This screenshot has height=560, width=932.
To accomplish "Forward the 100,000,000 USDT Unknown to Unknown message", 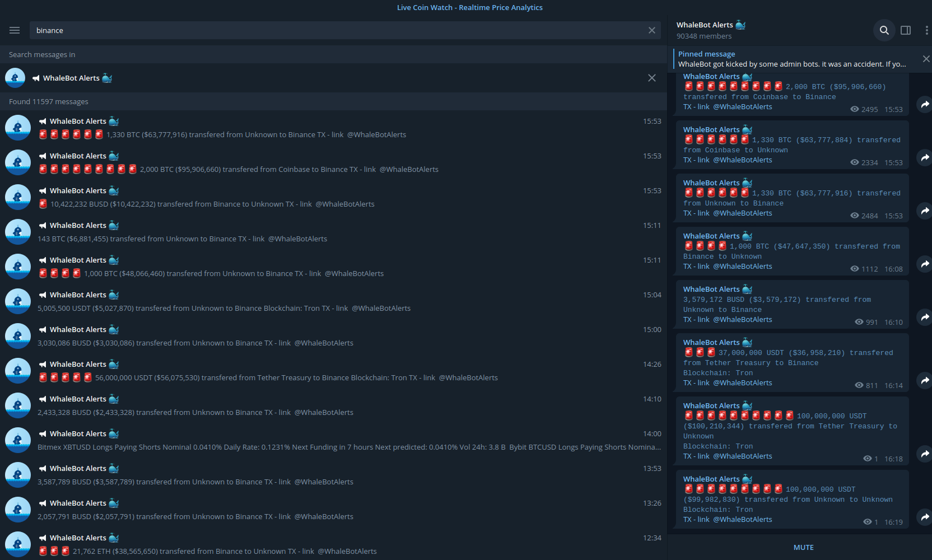I will point(925,517).
